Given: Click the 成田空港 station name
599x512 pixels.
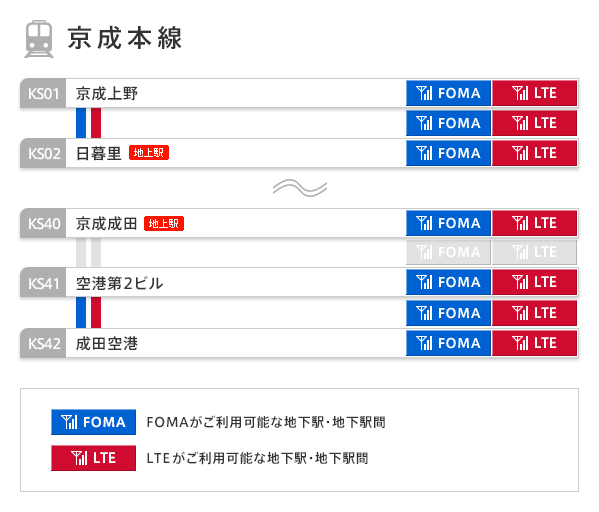Looking at the screenshot, I should tap(107, 343).
